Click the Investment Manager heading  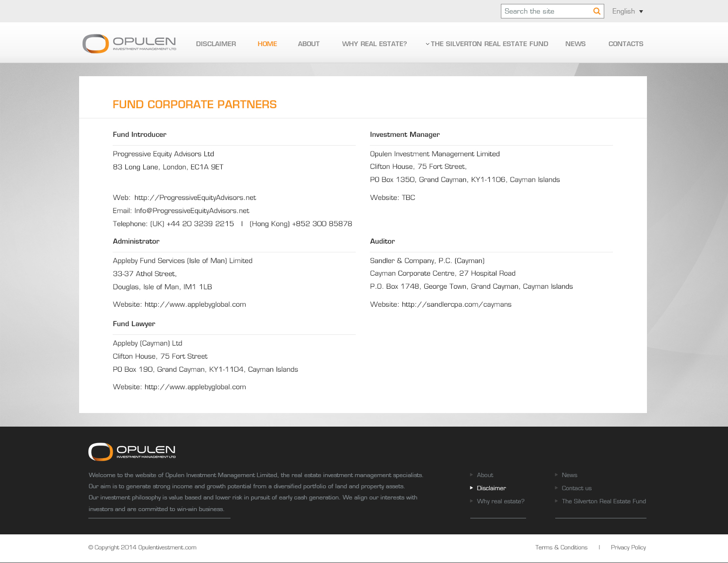pyautogui.click(x=405, y=134)
